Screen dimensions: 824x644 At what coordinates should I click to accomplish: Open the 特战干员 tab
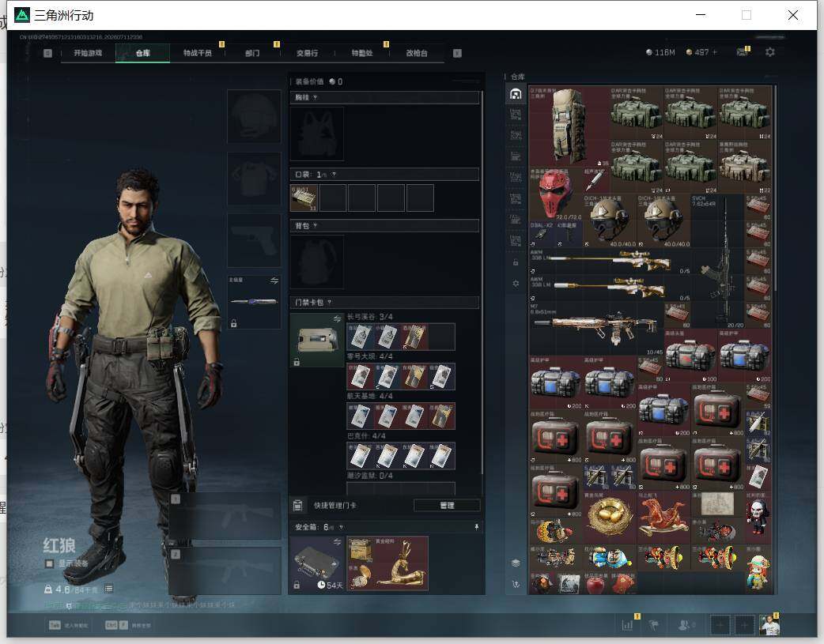[198, 53]
